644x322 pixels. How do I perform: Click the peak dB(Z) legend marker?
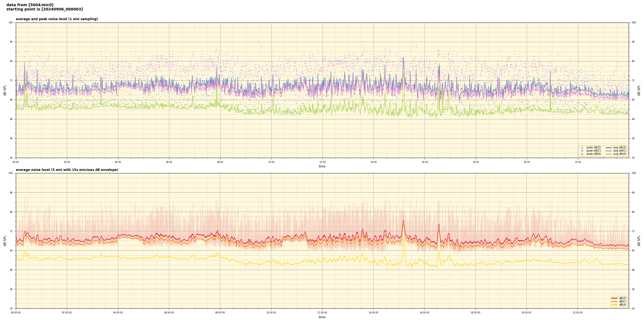coord(582,148)
